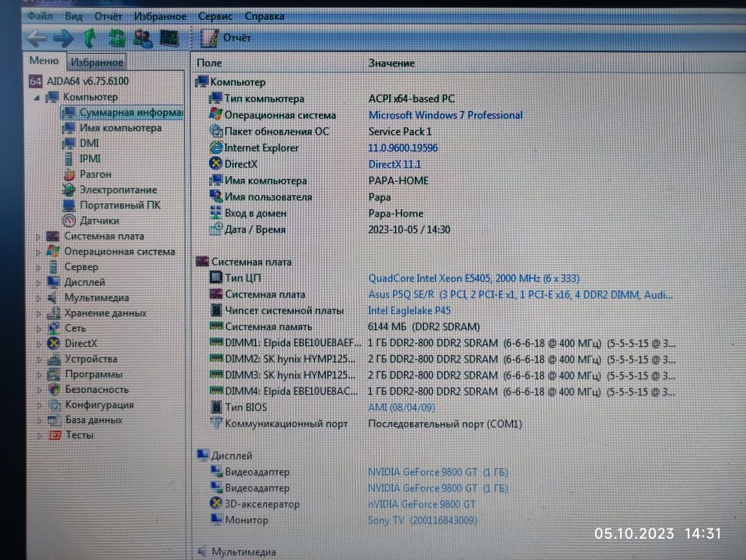Open Microsoft Windows 7 Professional link
Screen dimensions: 746x560
[445, 115]
